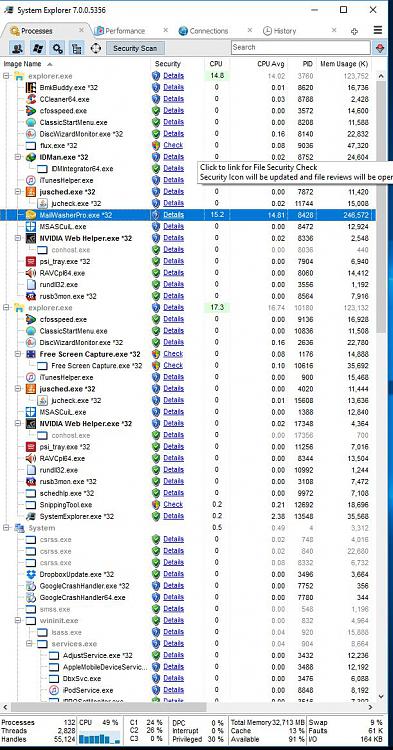Switch to the Performance tab
Viewport: 393px width, 750px height.
[x=125, y=31]
